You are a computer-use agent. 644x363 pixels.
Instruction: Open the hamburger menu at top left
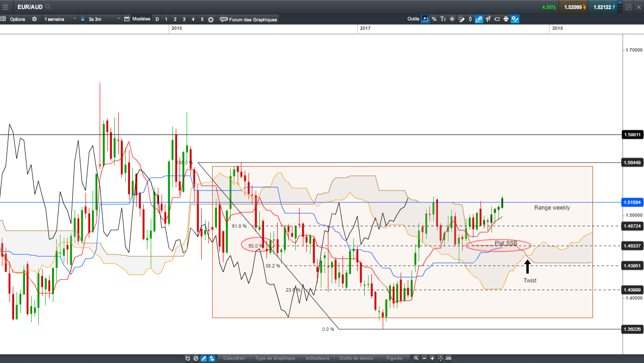5,7
